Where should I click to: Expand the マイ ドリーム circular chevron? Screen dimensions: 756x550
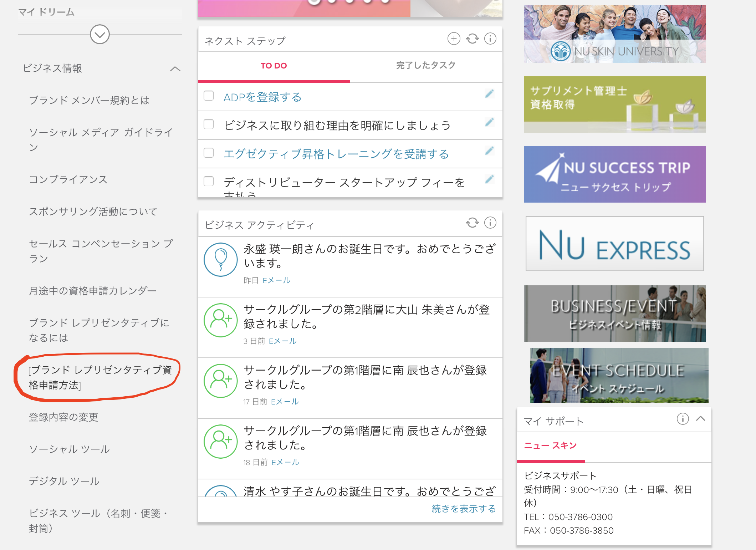tap(100, 35)
